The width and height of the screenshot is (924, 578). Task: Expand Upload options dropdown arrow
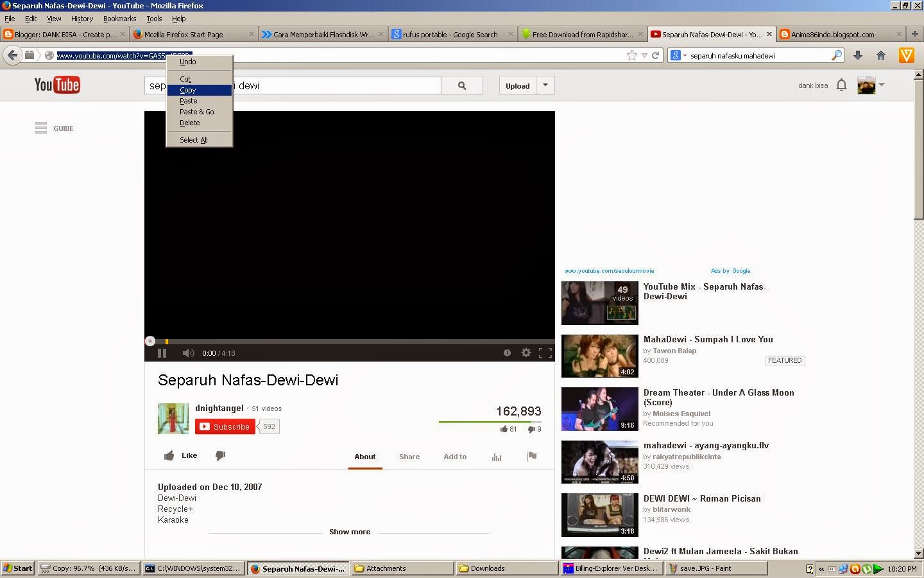point(545,85)
